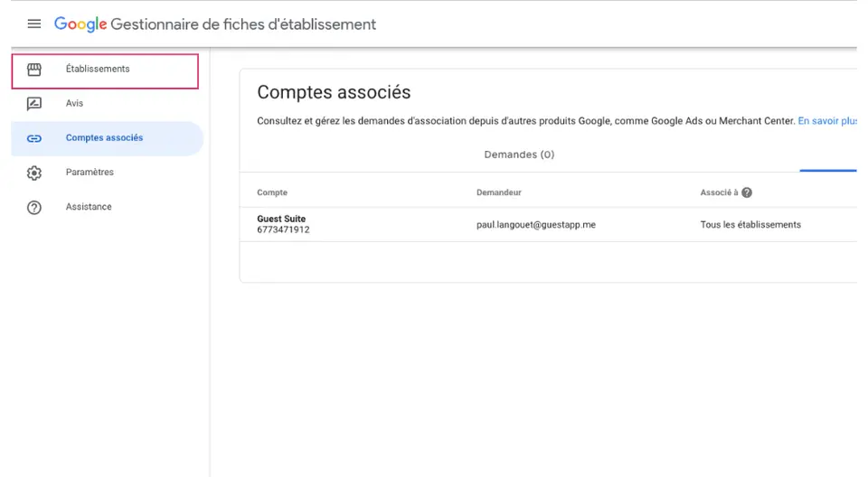Open the Paramètres gear icon

[34, 173]
